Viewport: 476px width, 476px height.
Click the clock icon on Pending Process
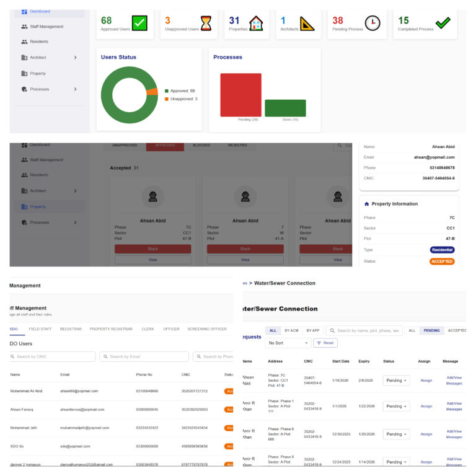pos(372,24)
